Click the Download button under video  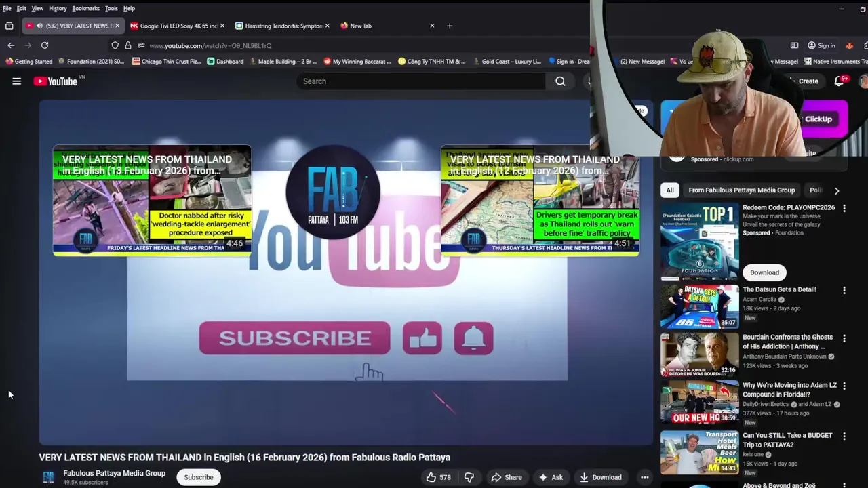tap(600, 477)
